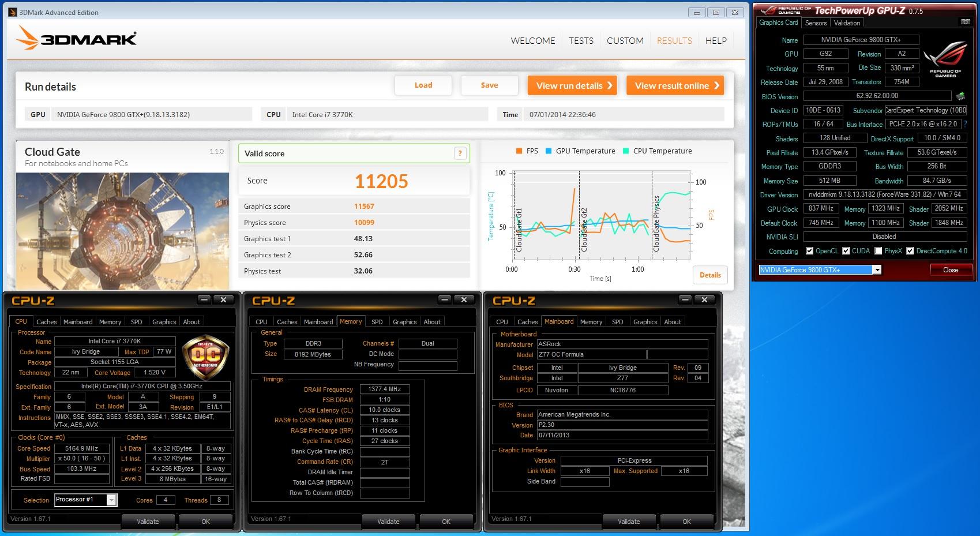
Task: Click the FPS orange legend swatch
Action: (x=519, y=151)
